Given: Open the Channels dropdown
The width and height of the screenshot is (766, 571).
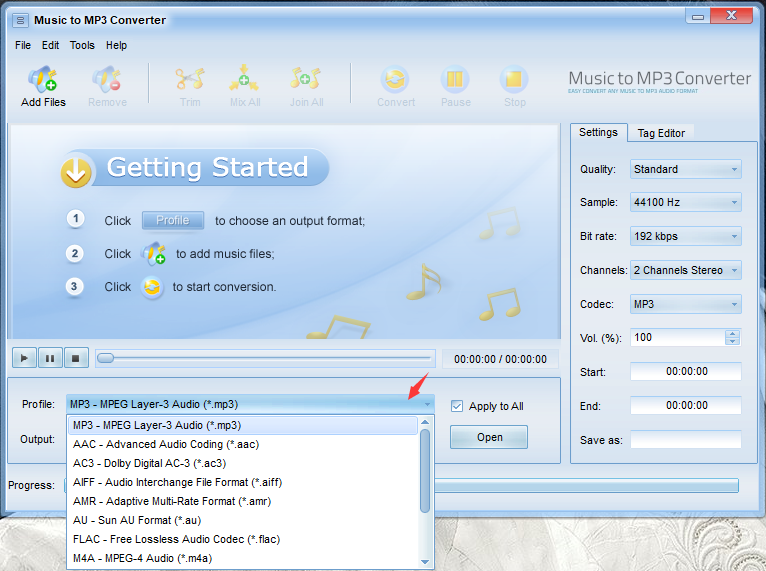Looking at the screenshot, I should 686,271.
